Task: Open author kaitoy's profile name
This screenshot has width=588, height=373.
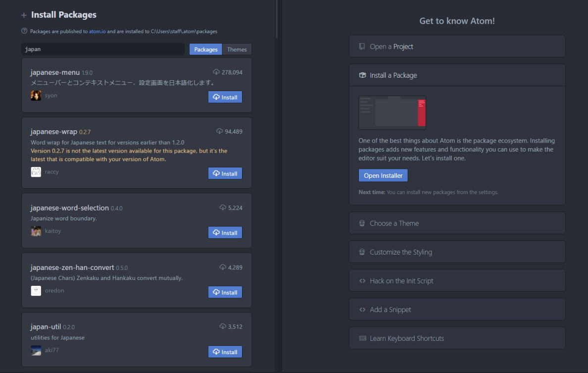Action: pyautogui.click(x=53, y=231)
